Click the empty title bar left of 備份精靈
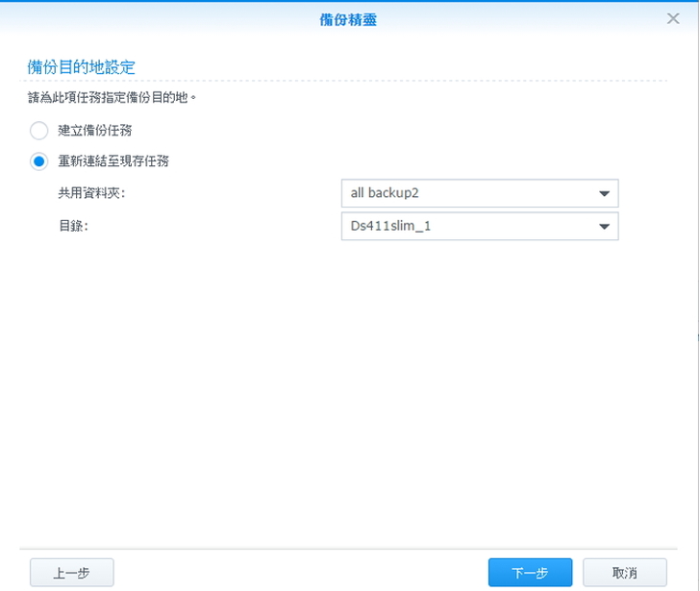Image resolution: width=700 pixels, height=591 pixels. pos(144,19)
